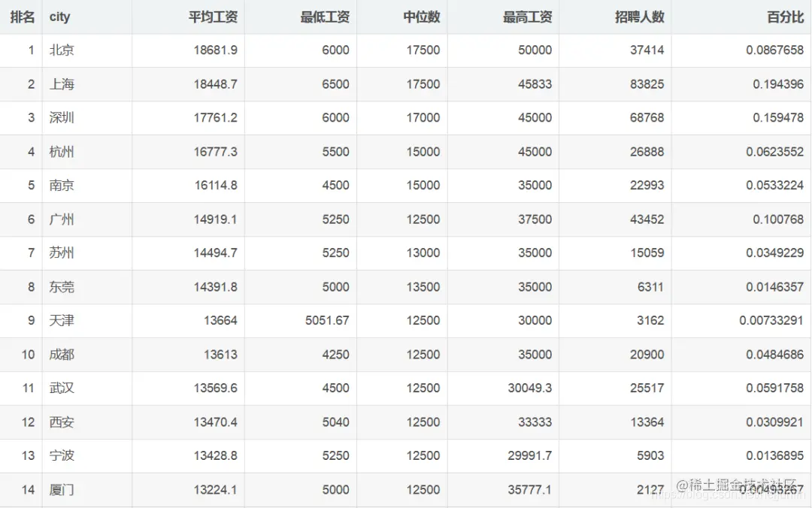This screenshot has width=812, height=508.
Task: Click recruitment count 37414
Action: (647, 50)
